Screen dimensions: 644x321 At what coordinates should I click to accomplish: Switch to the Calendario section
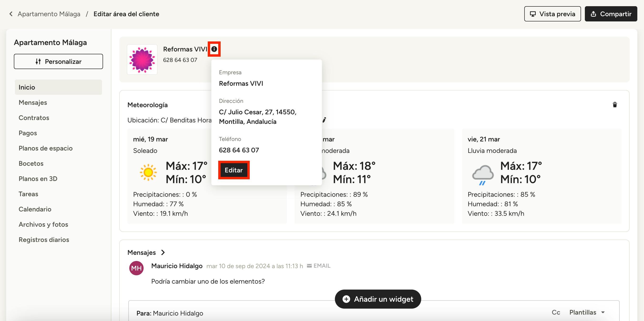(35, 209)
